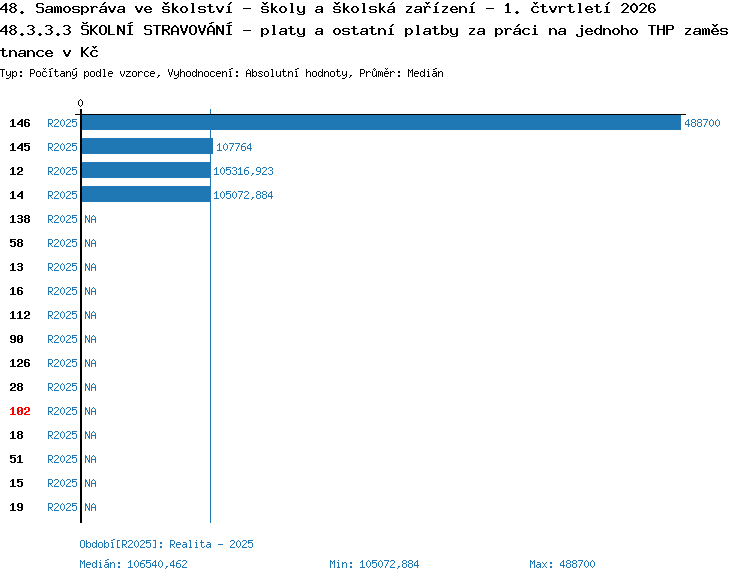Select the bar labeled 105072,884
The image size is (750, 582).
click(x=146, y=194)
